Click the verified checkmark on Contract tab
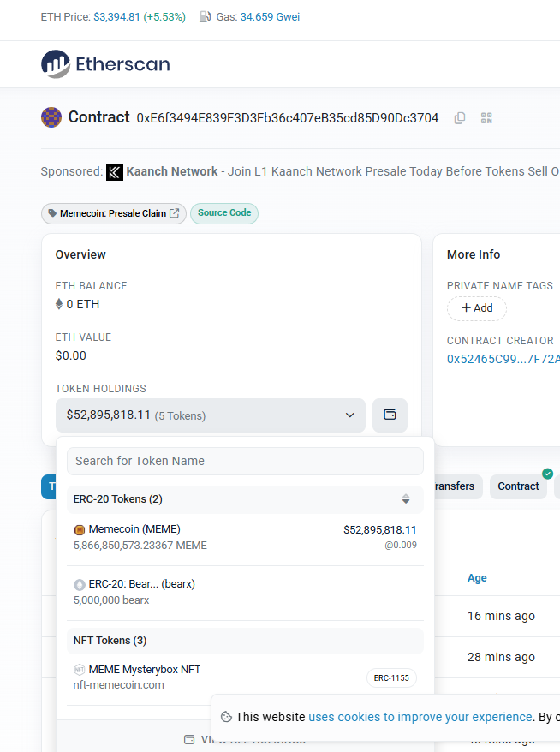 [547, 474]
